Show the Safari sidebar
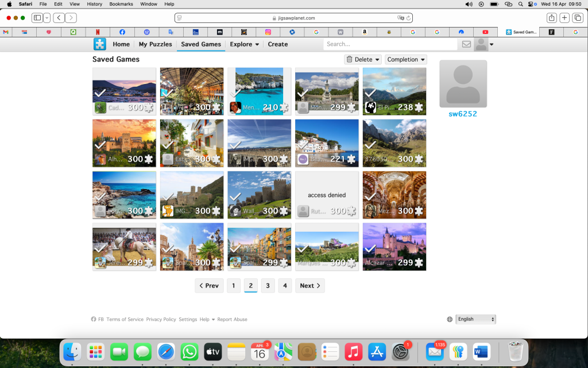The height and width of the screenshot is (368, 588). coord(37,18)
